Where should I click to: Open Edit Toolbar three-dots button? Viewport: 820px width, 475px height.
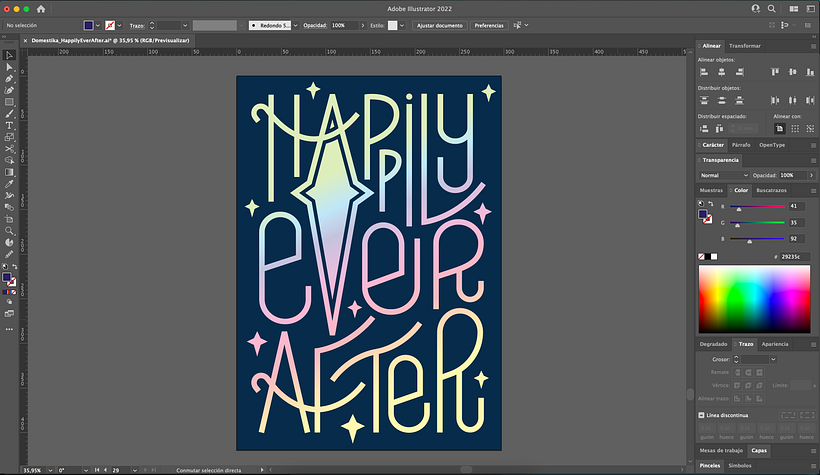9,329
